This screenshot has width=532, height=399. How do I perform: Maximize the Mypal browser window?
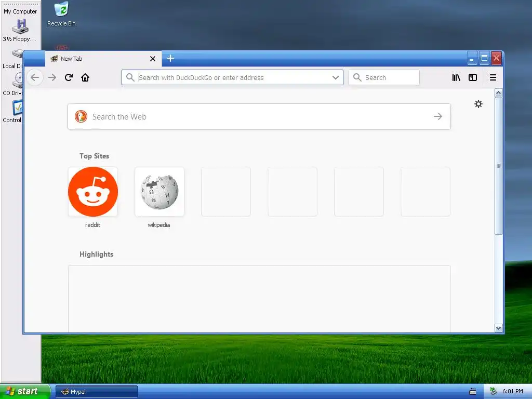coord(485,58)
